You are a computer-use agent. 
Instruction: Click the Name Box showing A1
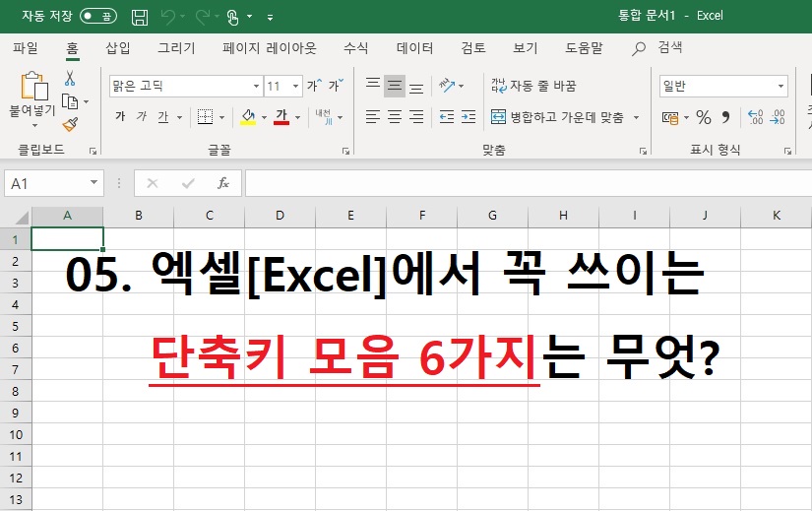tap(54, 183)
